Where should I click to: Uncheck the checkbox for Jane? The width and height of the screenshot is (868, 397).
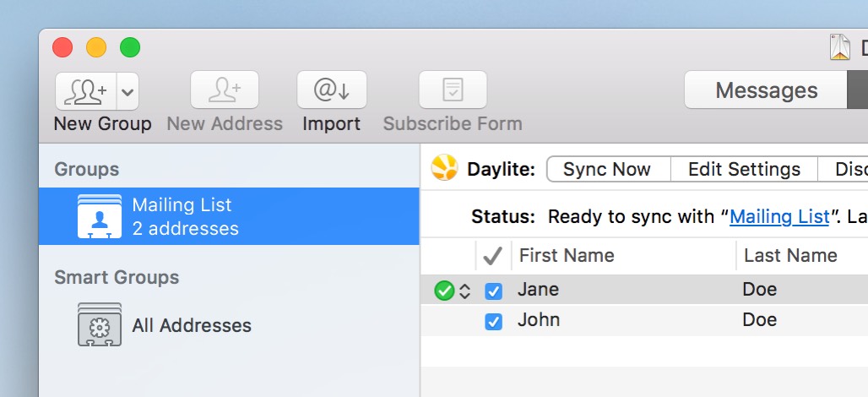[x=493, y=291]
